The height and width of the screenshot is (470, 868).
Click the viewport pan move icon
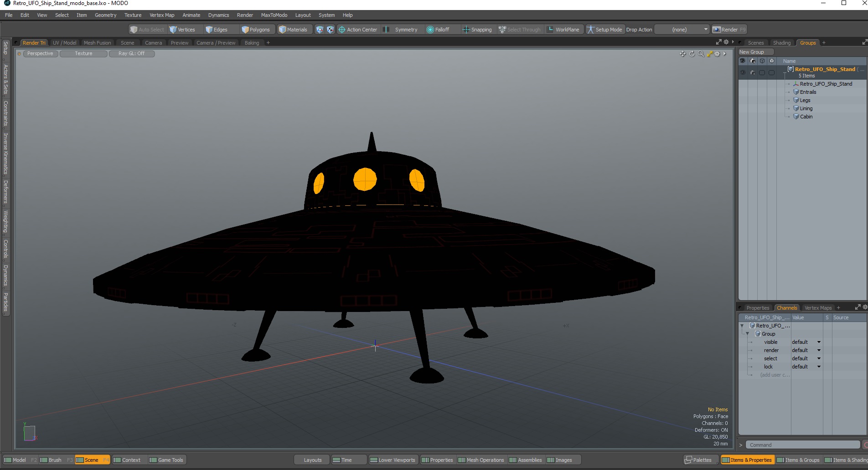tap(682, 54)
